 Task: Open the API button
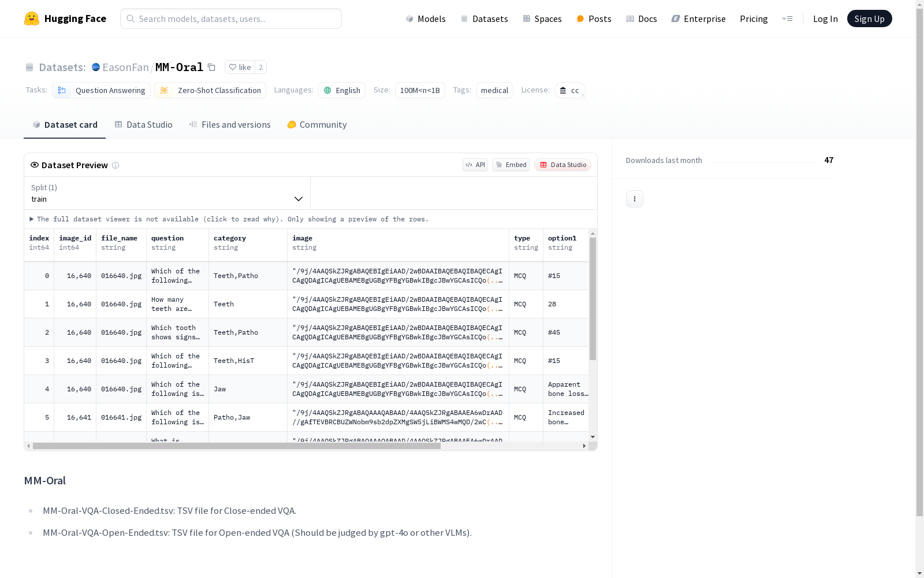(475, 165)
